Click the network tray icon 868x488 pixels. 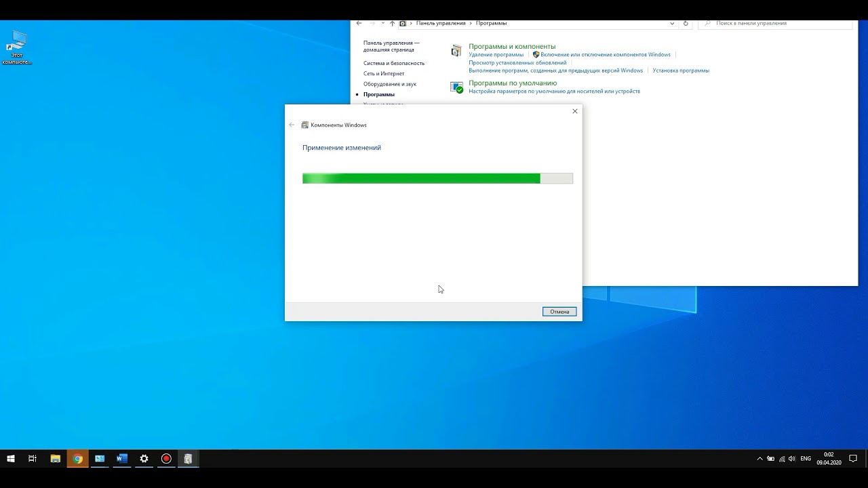[782, 459]
